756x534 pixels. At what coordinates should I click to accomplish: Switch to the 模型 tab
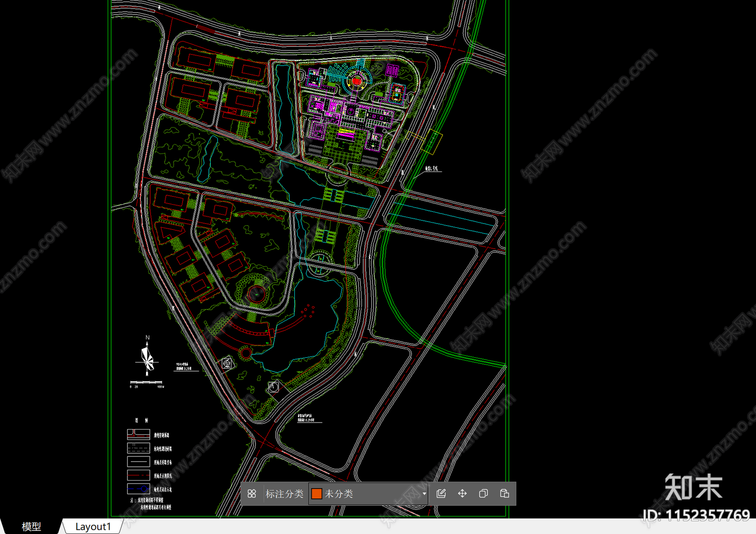(x=31, y=526)
